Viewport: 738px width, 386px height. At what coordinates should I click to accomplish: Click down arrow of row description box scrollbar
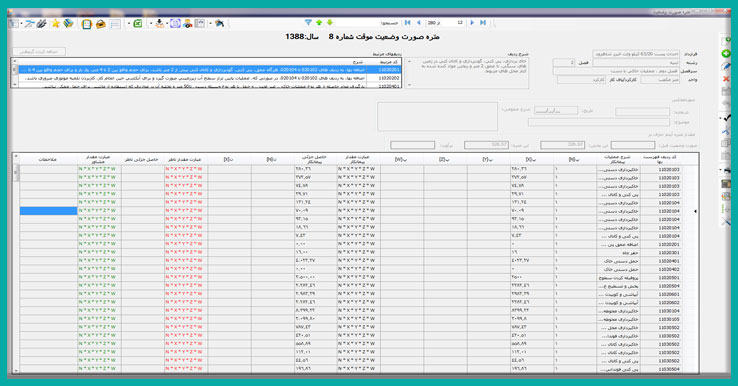tap(409, 85)
